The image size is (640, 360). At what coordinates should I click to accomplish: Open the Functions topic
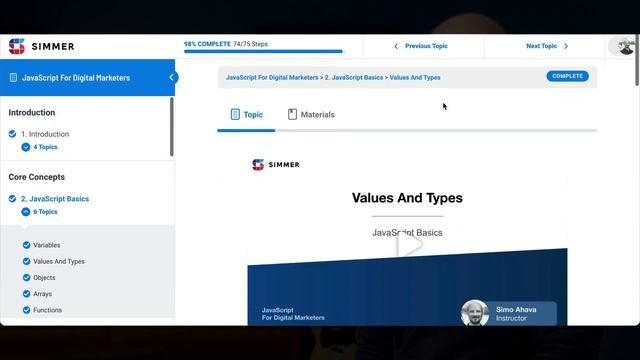tap(47, 310)
